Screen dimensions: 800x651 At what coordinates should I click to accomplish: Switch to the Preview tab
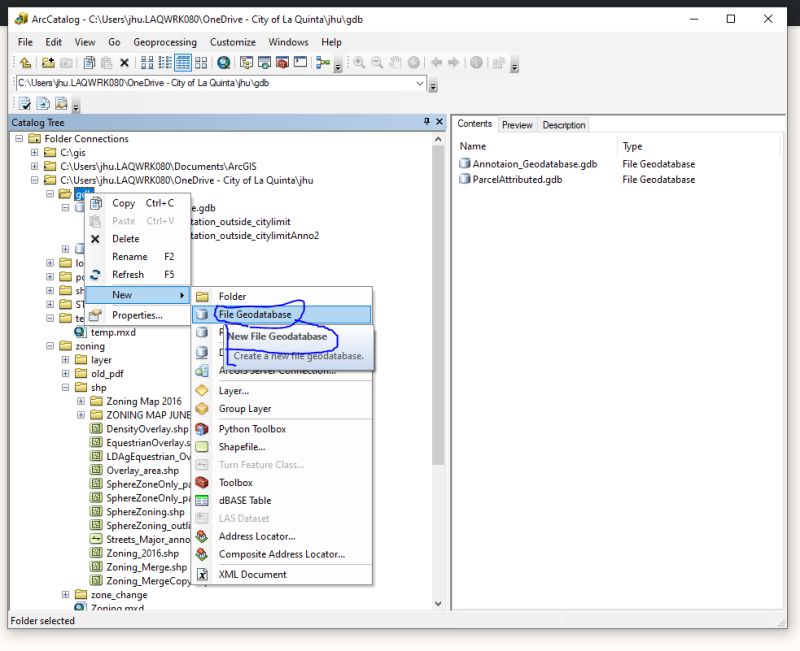click(517, 125)
